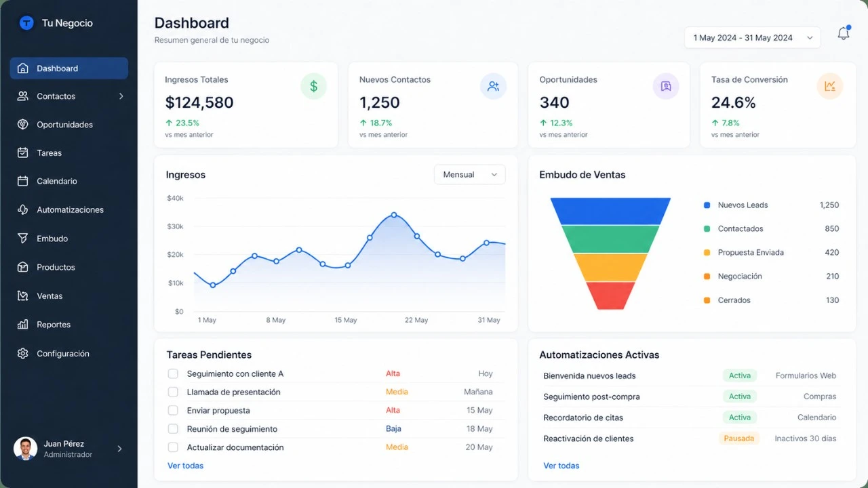Open the Mensual dropdown on Ingresos chart
The height and width of the screenshot is (488, 868).
[469, 174]
